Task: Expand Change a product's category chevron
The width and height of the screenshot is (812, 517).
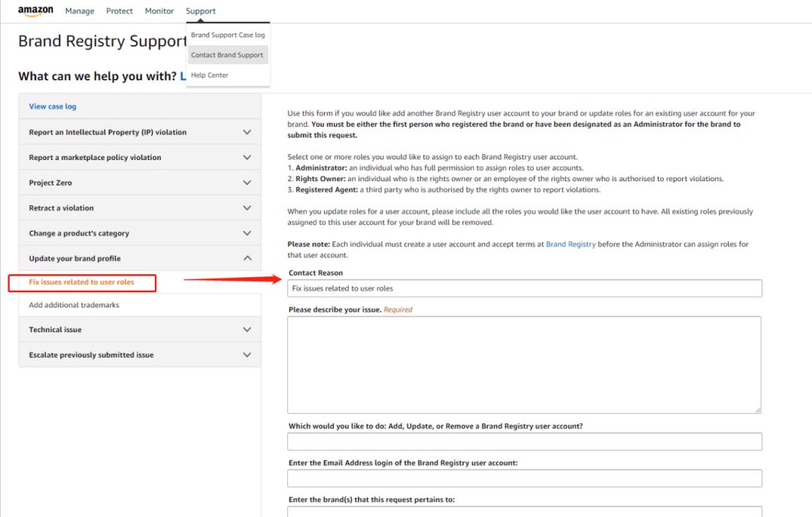Action: point(247,234)
